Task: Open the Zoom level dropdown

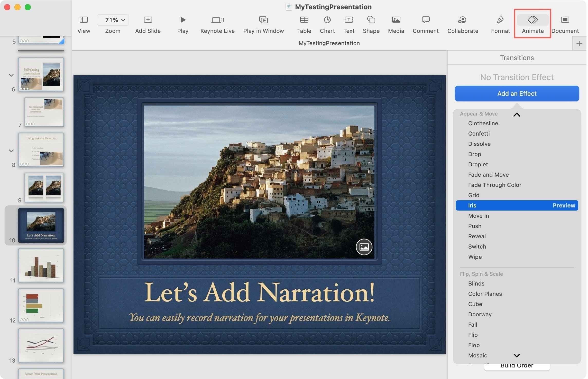Action: click(113, 20)
